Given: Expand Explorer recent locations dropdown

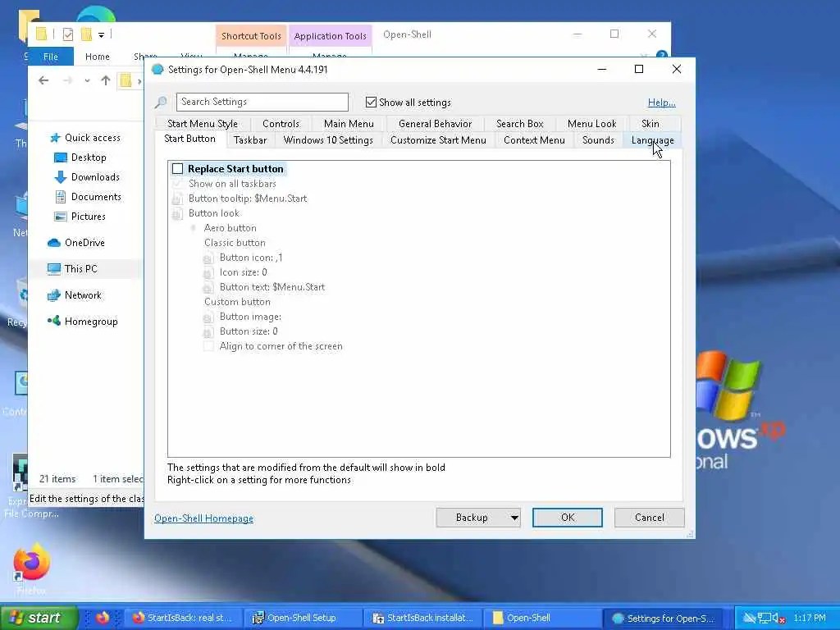Looking at the screenshot, I should [87, 81].
